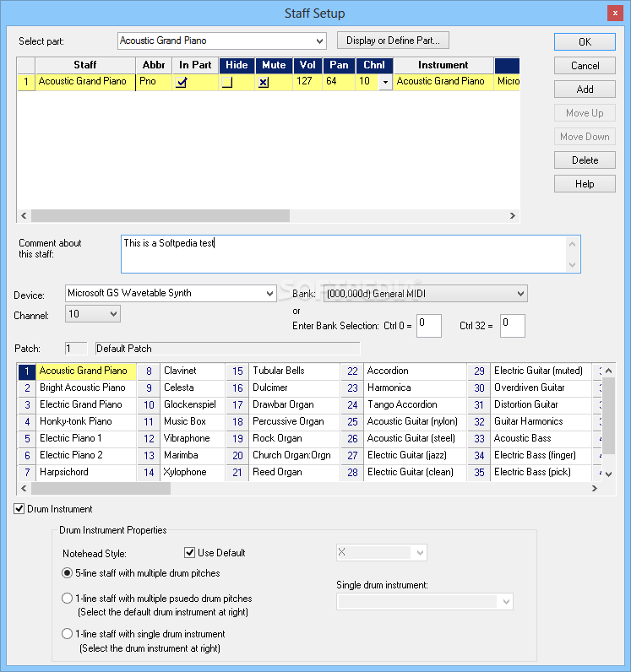Select patch Tubular Bells
The image size is (631, 672).
(x=294, y=371)
